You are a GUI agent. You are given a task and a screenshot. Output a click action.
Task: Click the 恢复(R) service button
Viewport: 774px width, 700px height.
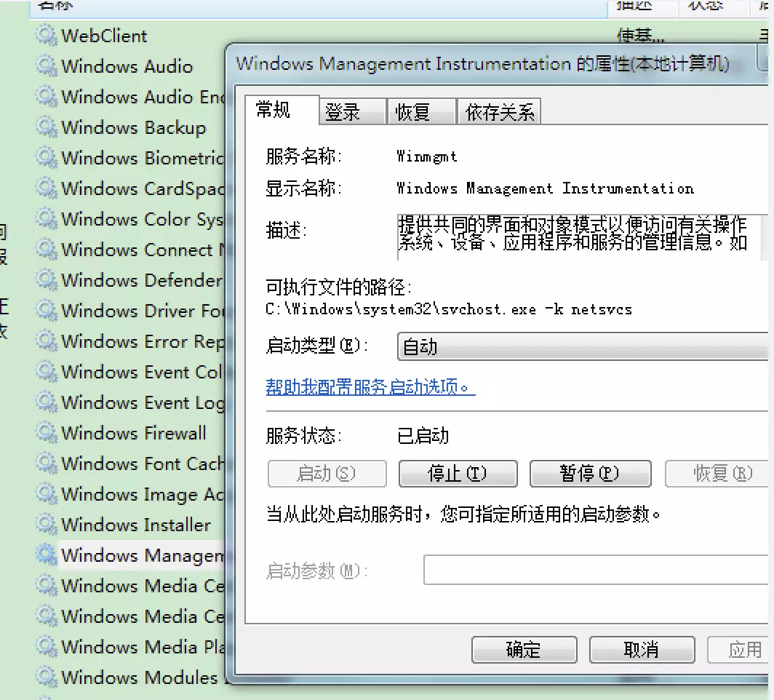point(717,474)
